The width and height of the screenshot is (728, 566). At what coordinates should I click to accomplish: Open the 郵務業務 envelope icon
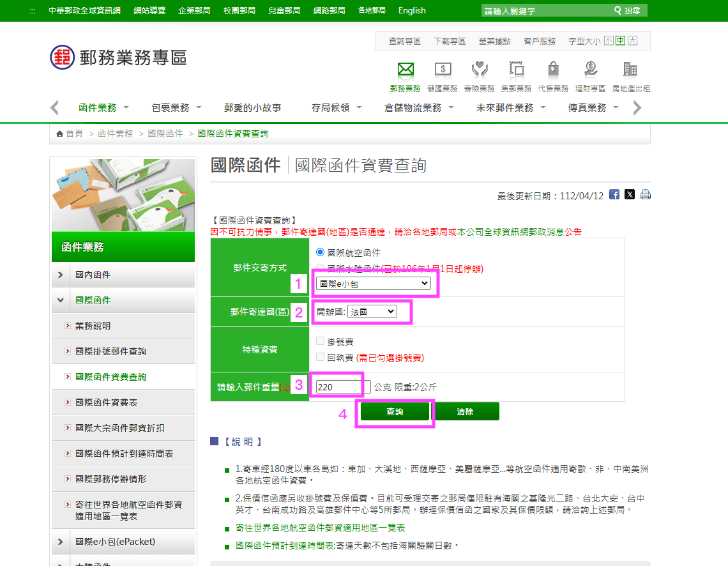coord(406,70)
